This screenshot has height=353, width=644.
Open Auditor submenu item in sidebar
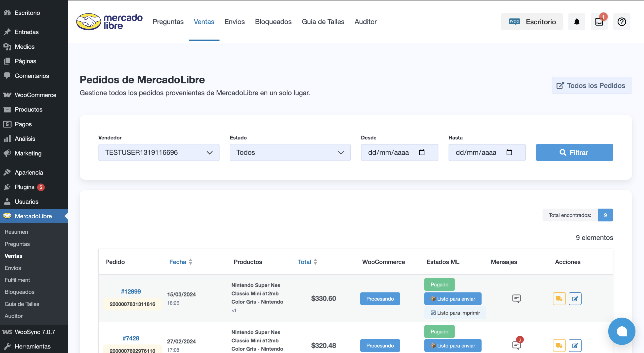(14, 316)
